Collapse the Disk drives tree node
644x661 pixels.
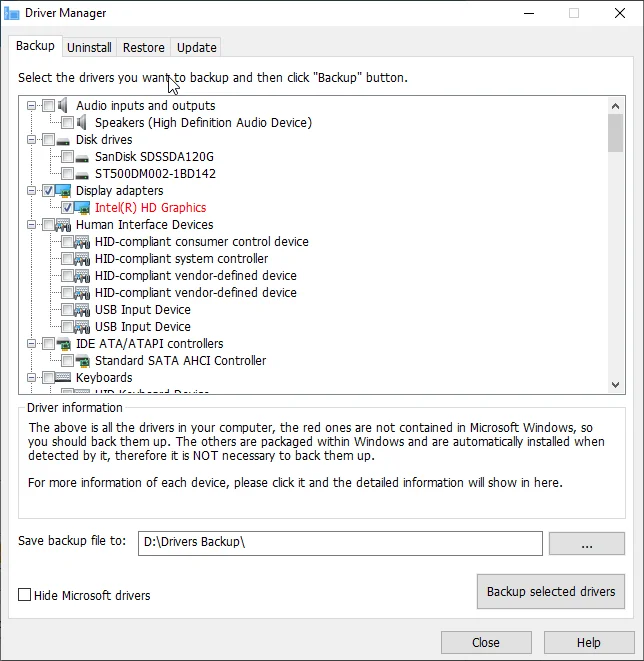click(32, 140)
